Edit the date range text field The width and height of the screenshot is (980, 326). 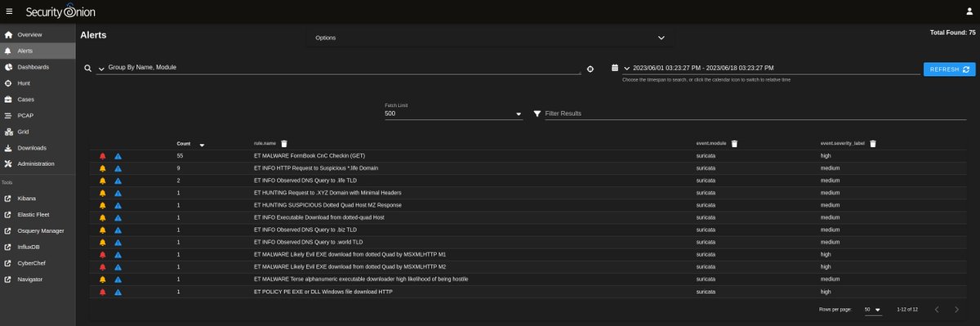[x=776, y=68]
